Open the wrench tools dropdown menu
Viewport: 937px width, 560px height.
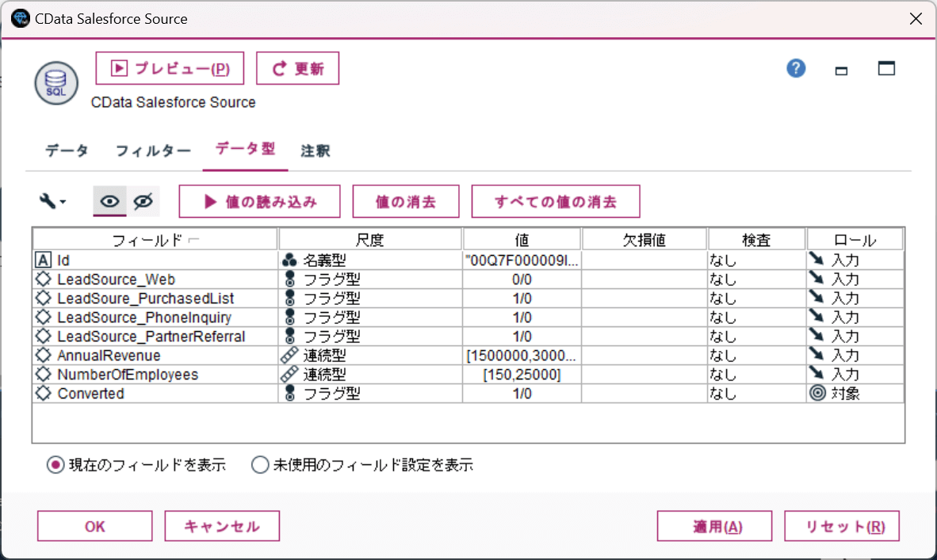coord(52,201)
